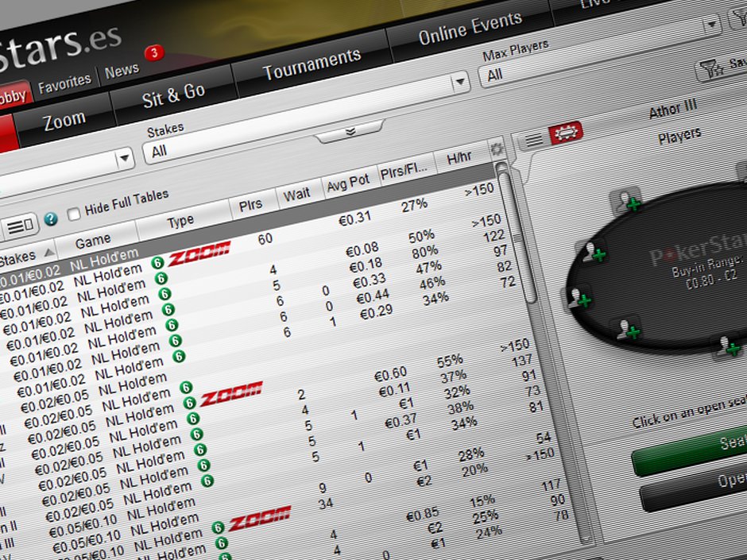Viewport: 747px width, 560px height.
Task: Click the 27% Plrs/Flop value
Action: click(x=414, y=205)
